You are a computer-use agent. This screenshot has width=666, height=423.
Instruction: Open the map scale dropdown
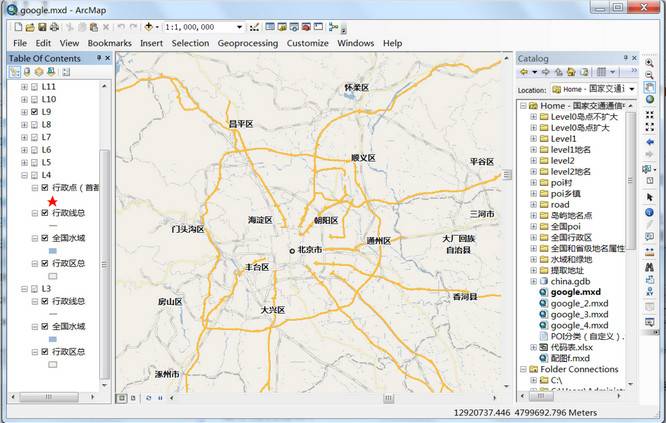[239, 27]
